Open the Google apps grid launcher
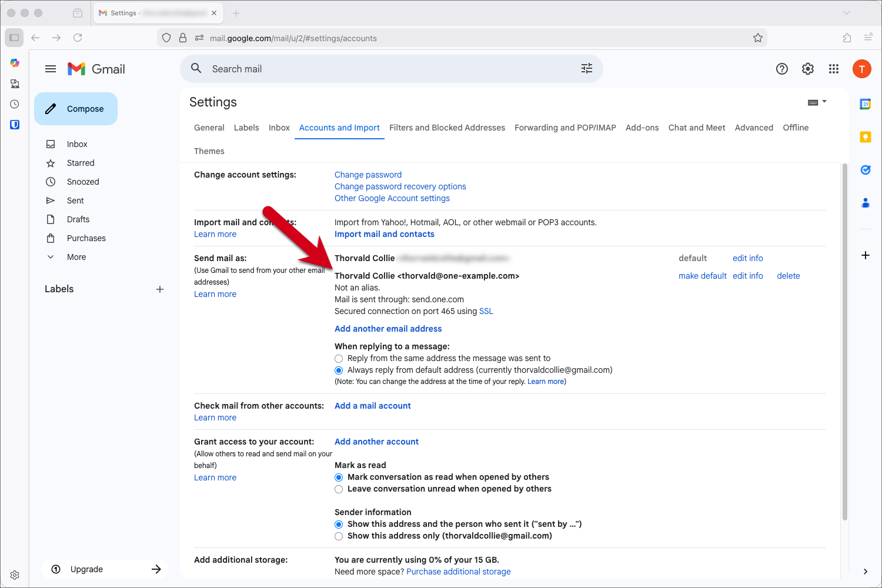 click(x=833, y=69)
